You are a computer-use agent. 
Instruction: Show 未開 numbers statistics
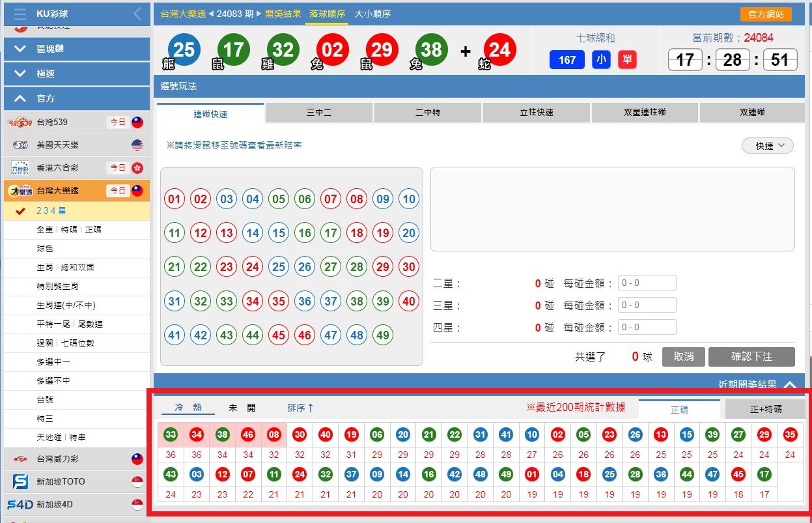click(x=242, y=408)
